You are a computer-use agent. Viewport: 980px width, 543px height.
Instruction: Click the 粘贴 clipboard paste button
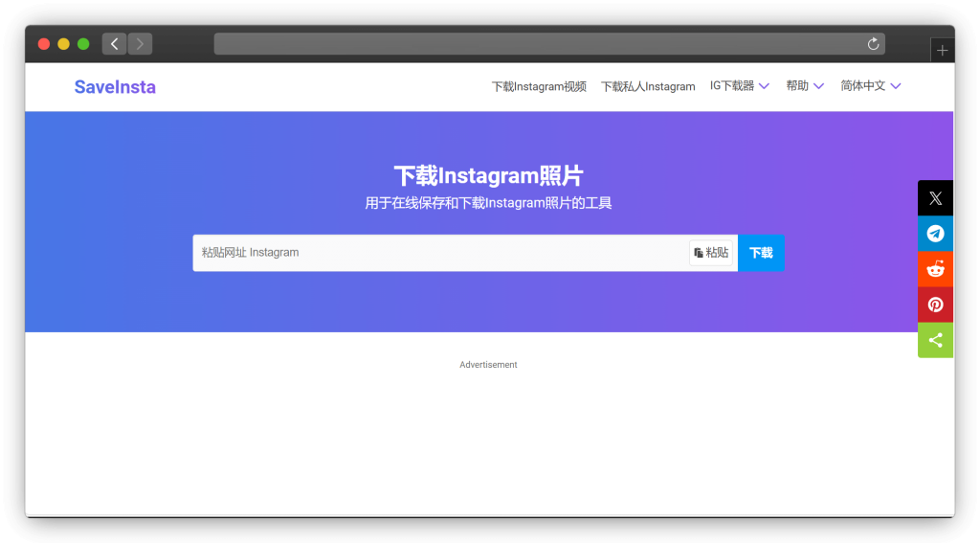tap(711, 253)
